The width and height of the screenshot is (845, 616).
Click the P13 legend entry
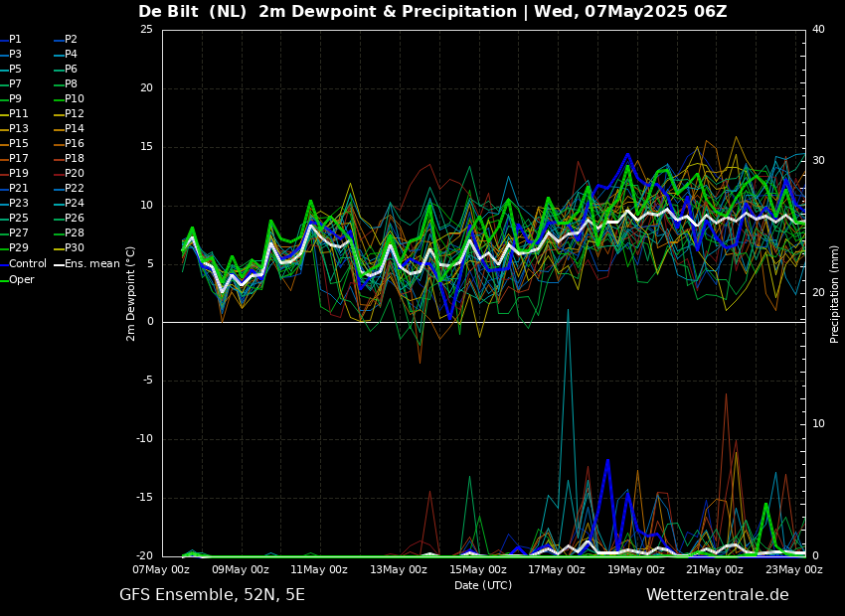coord(15,129)
